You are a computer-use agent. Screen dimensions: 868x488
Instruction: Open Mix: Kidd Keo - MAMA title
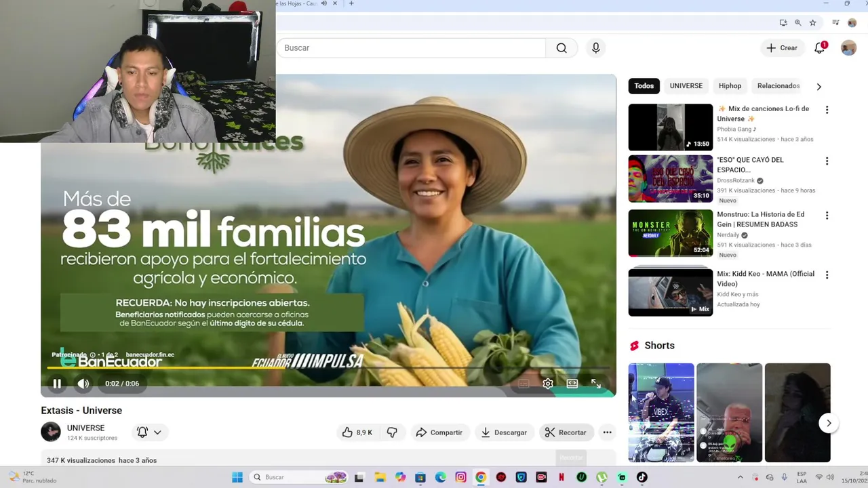(766, 279)
